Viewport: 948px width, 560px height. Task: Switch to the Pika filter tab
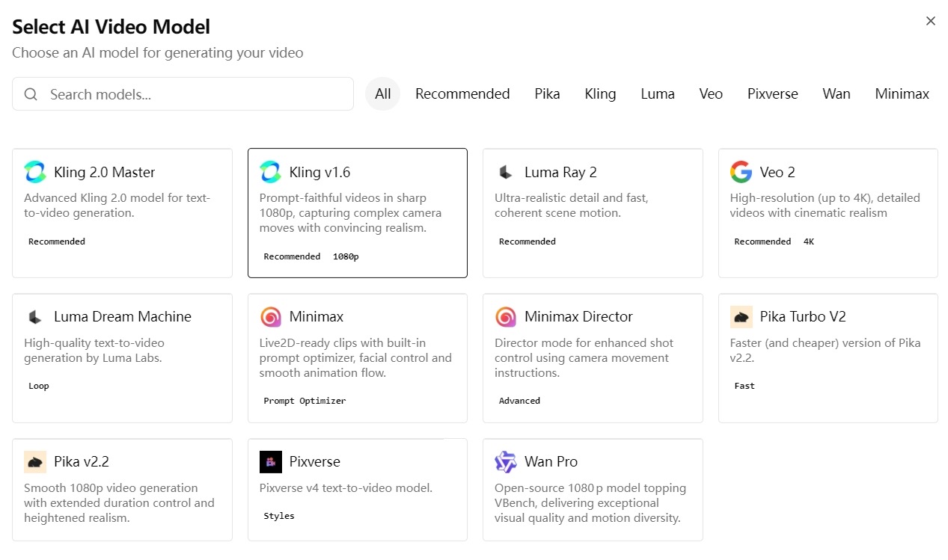(x=547, y=94)
